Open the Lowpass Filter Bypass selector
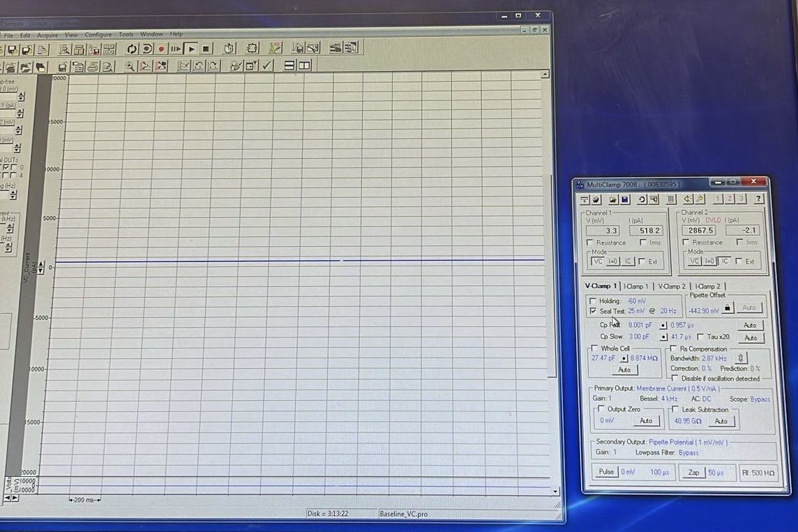The width and height of the screenshot is (798, 532). (688, 453)
